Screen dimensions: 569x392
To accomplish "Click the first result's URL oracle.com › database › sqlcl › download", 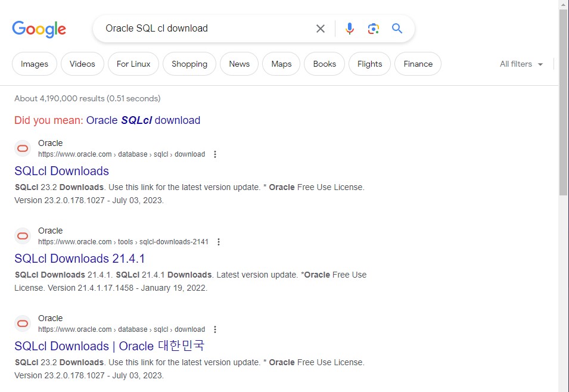I will [122, 154].
